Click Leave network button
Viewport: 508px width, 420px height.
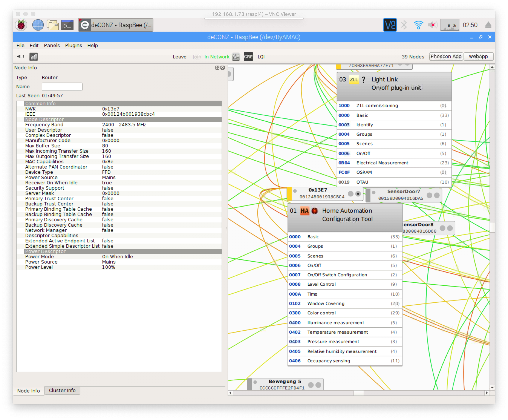(x=179, y=57)
